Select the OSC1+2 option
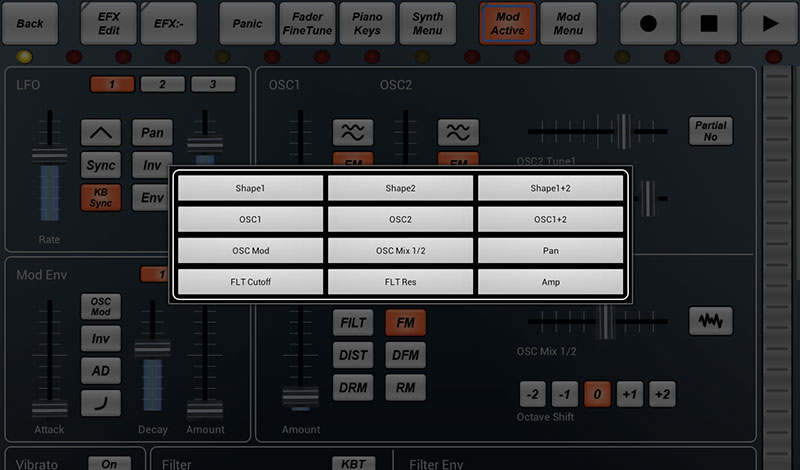Viewport: 800px width, 470px height. [x=551, y=219]
